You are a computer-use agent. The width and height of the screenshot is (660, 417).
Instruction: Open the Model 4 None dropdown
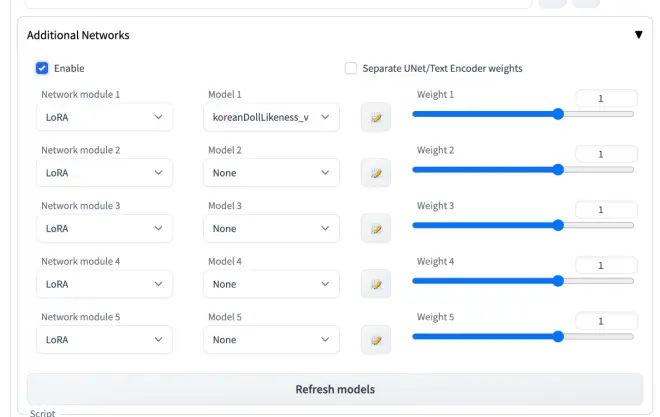pos(271,284)
